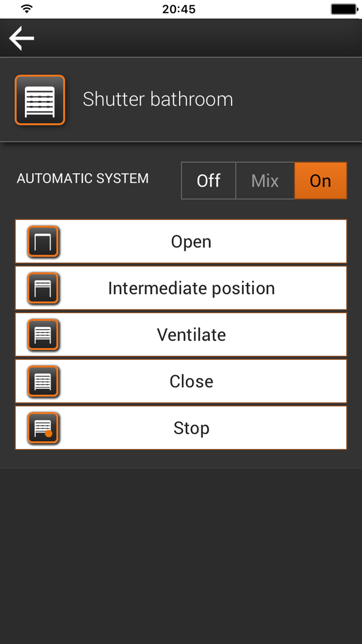Tap the 20:45 clock in the status bar
The width and height of the screenshot is (362, 644).
tap(179, 9)
